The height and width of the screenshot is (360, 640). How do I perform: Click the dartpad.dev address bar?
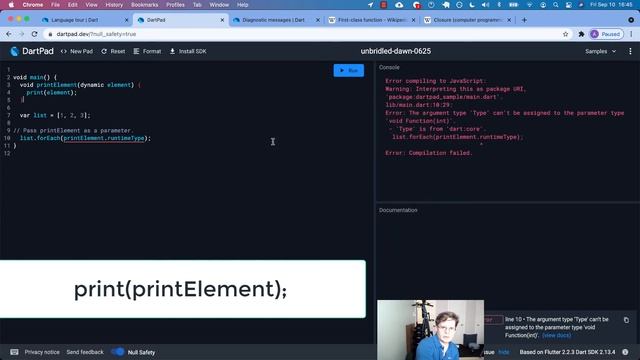pyautogui.click(x=302, y=34)
